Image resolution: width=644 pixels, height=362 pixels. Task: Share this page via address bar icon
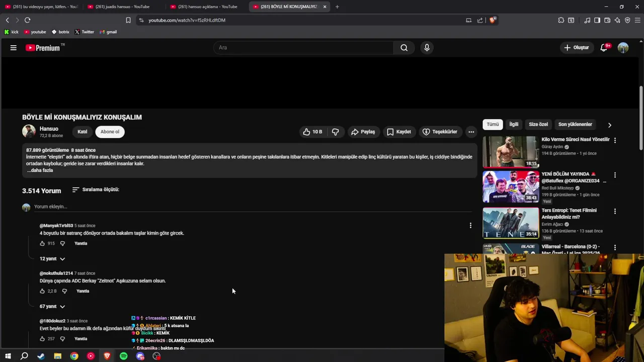[x=480, y=20]
